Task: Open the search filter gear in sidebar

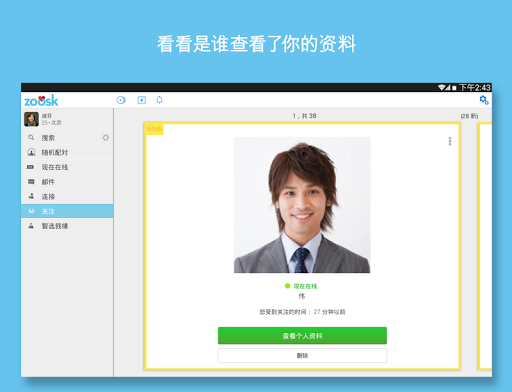Action: (106, 138)
